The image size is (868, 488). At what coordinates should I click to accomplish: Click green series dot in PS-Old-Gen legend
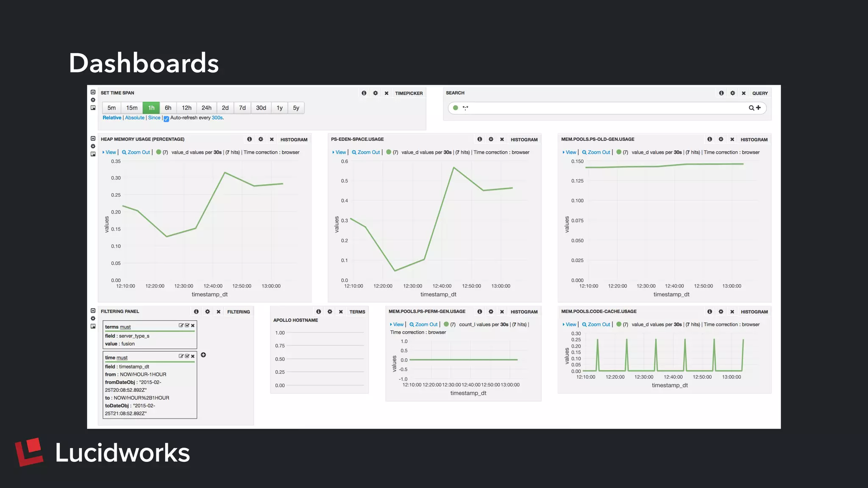(x=619, y=152)
